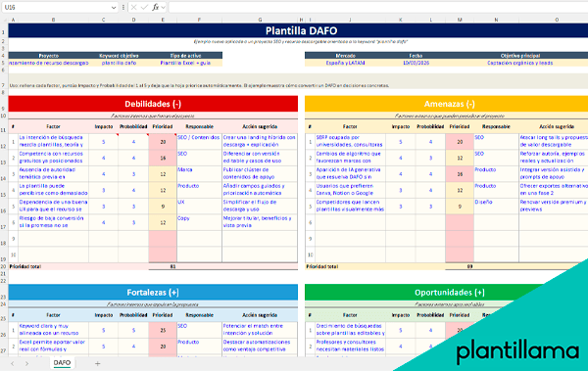Select 'Profesores y consultores' factor cell

tap(350, 347)
